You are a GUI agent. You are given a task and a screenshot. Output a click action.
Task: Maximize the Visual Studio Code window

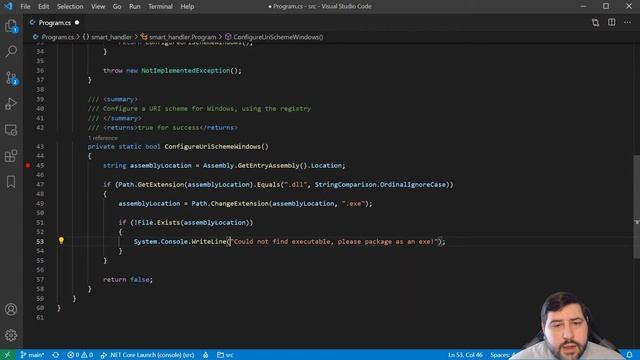(x=606, y=6)
